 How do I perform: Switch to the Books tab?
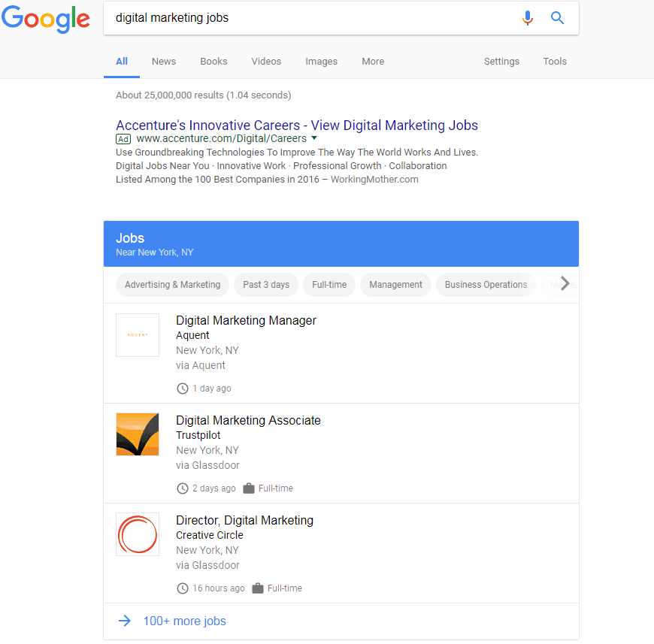(x=213, y=62)
